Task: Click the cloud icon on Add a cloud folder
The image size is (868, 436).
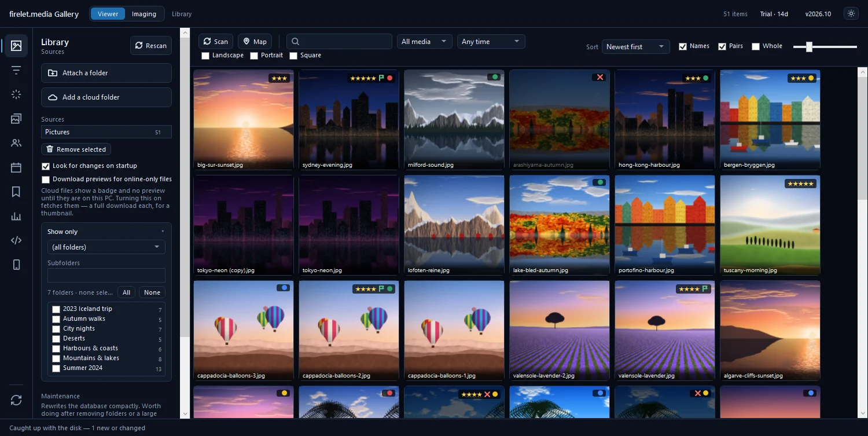Action: click(x=53, y=97)
